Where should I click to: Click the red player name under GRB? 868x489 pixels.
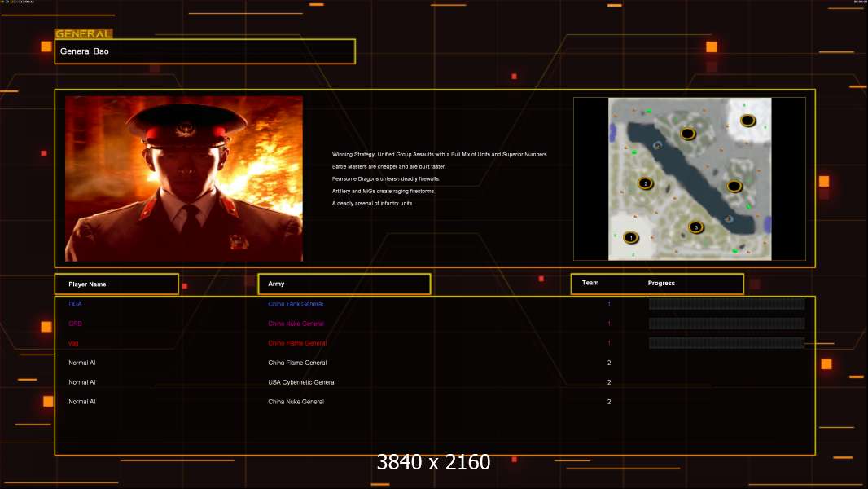tap(73, 343)
